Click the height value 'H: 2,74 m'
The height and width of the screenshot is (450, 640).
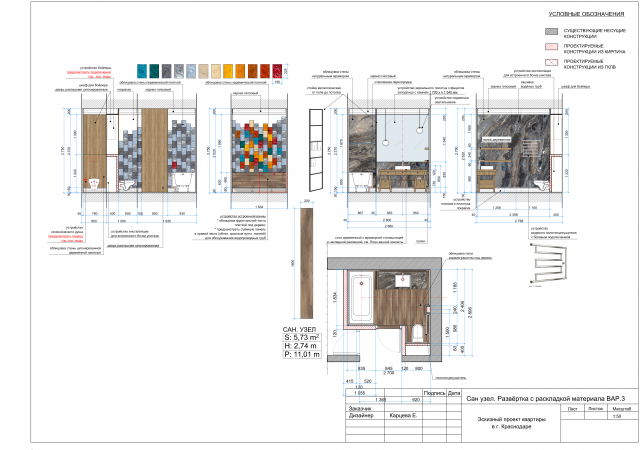[300, 346]
